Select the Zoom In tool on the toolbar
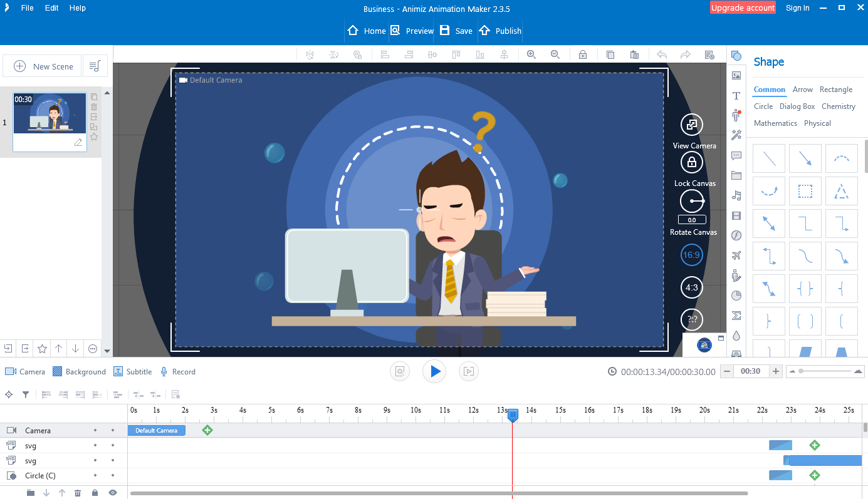Screen dimensions: 868x499 [531, 54]
